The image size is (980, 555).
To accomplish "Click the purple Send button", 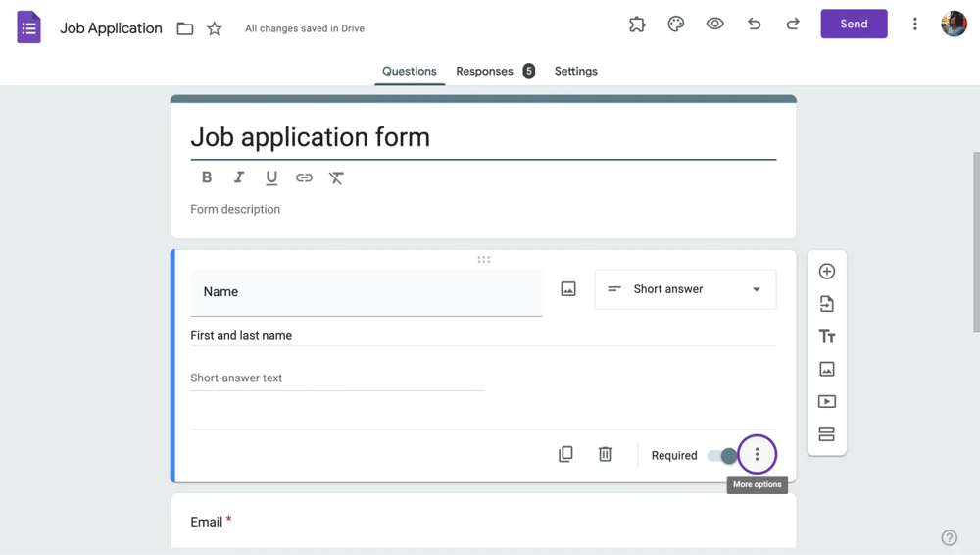I will pos(854,24).
